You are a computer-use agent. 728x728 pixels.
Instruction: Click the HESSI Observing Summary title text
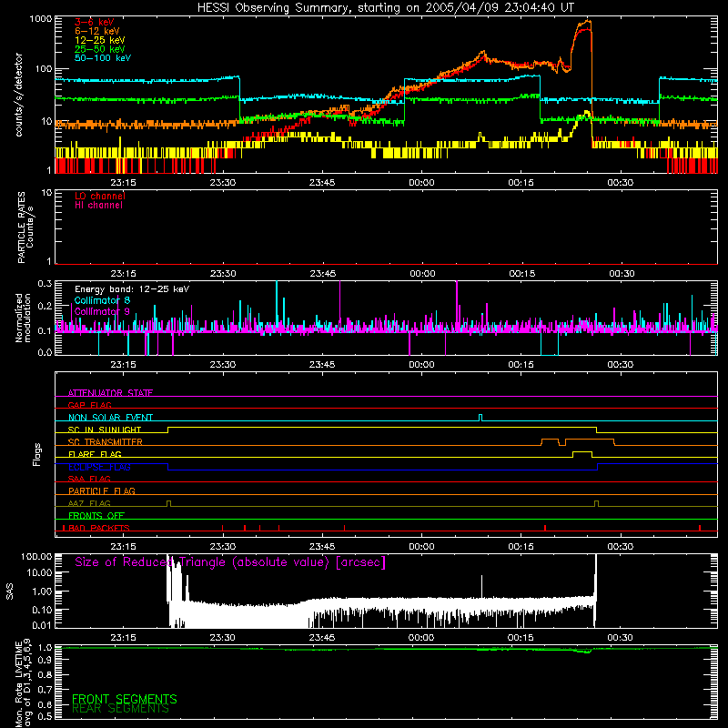(x=385, y=8)
